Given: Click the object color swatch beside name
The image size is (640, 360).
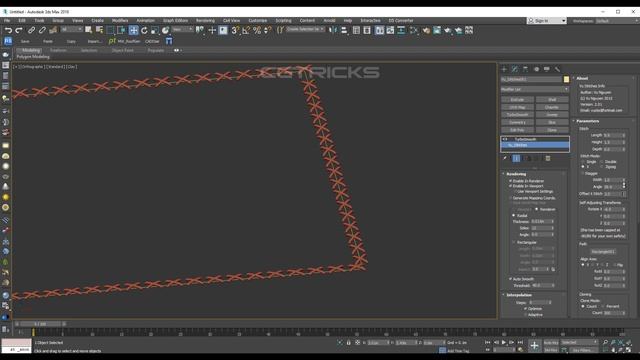Looking at the screenshot, I should point(566,79).
